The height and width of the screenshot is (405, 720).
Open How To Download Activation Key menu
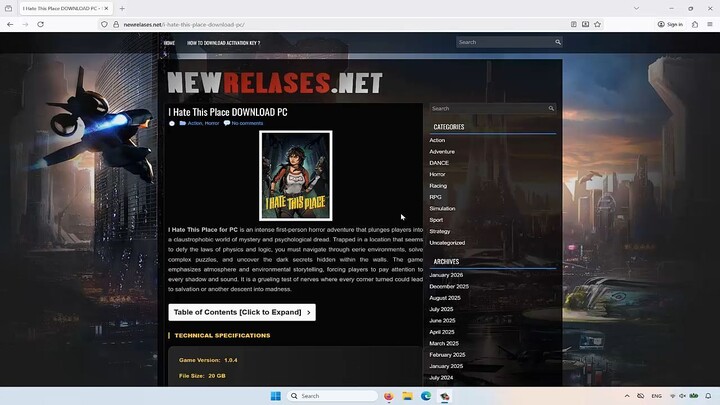point(223,43)
